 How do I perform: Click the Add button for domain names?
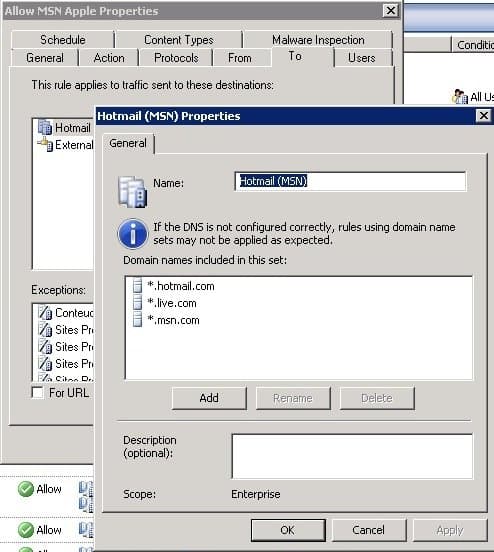pyautogui.click(x=209, y=398)
